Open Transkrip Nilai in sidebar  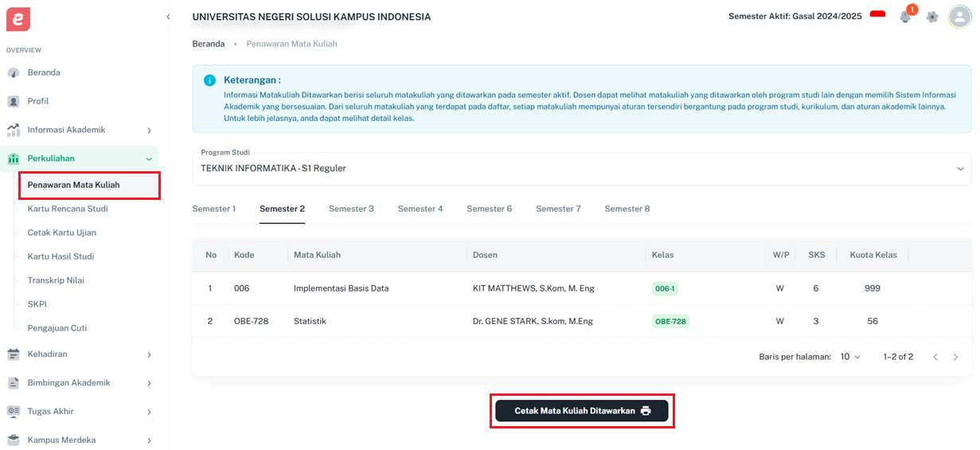coord(56,280)
